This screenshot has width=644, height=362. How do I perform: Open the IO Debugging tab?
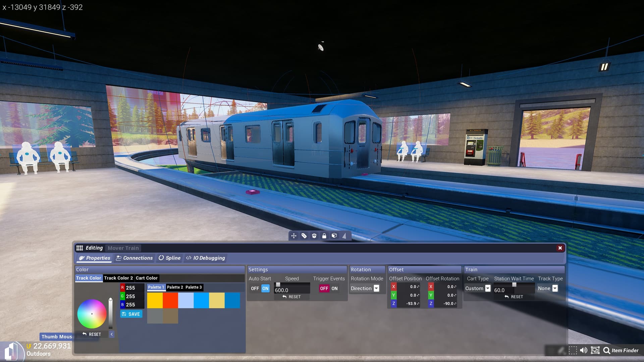206,258
